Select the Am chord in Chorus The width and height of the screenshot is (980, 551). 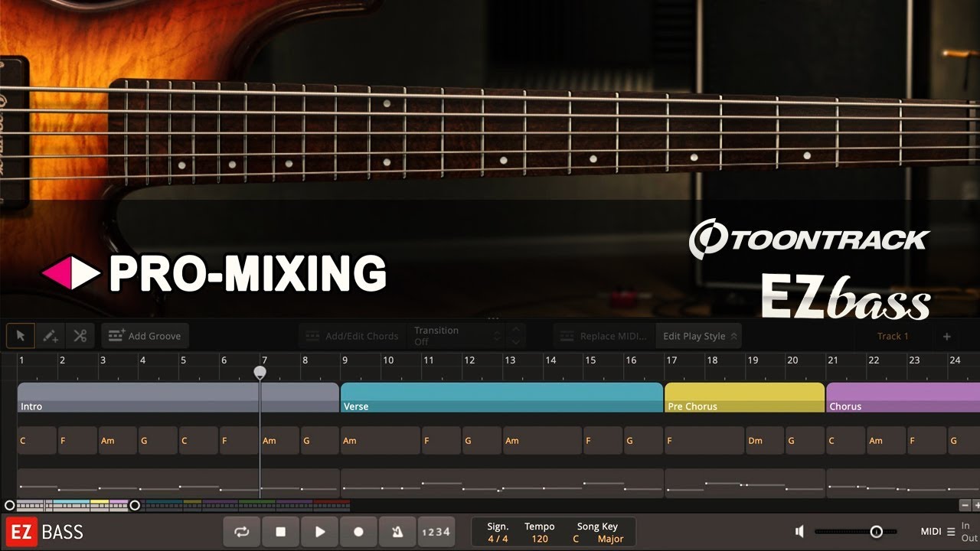(886, 441)
